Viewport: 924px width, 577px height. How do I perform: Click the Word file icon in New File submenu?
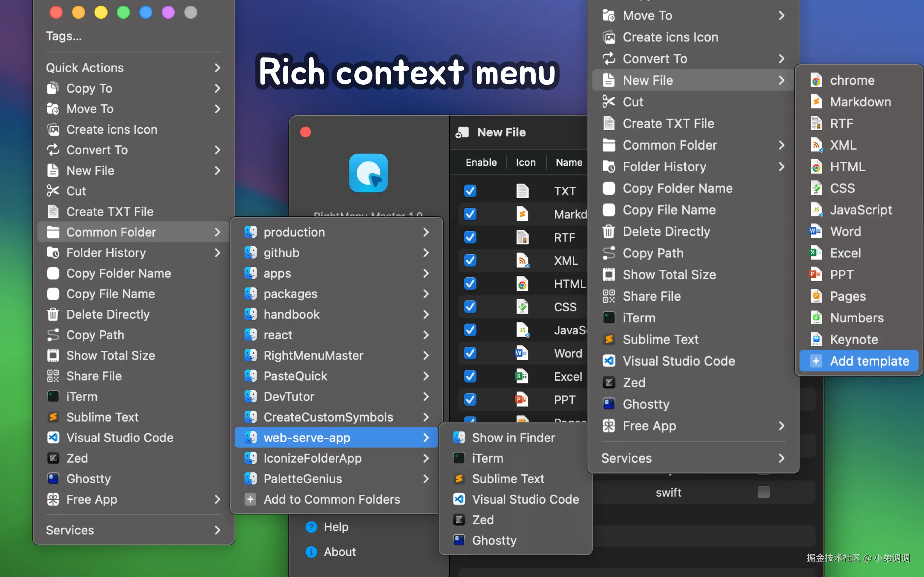pyautogui.click(x=816, y=231)
